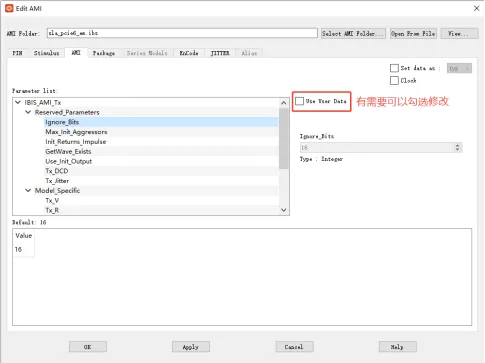This screenshot has height=363, width=485.
Task: Collapse the IBIS_AMI_Tx tree node
Action: click(x=18, y=102)
